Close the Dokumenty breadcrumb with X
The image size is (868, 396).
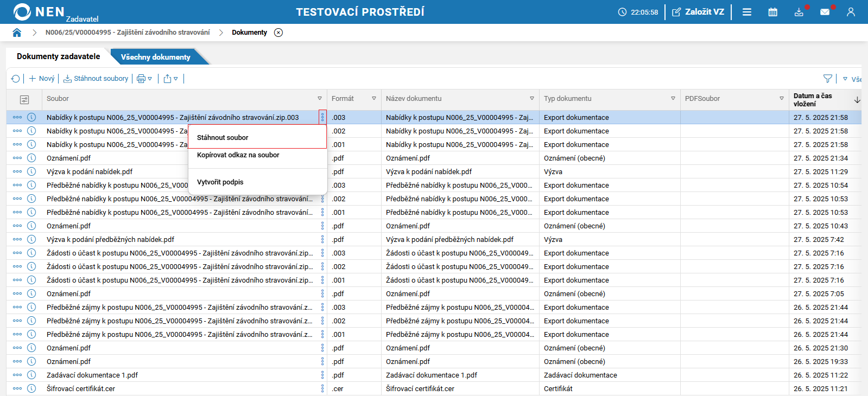pyautogui.click(x=278, y=33)
